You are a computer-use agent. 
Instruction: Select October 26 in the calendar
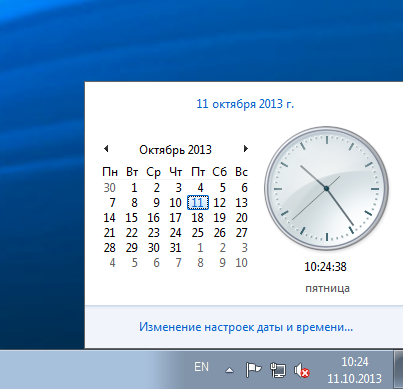[x=220, y=233]
